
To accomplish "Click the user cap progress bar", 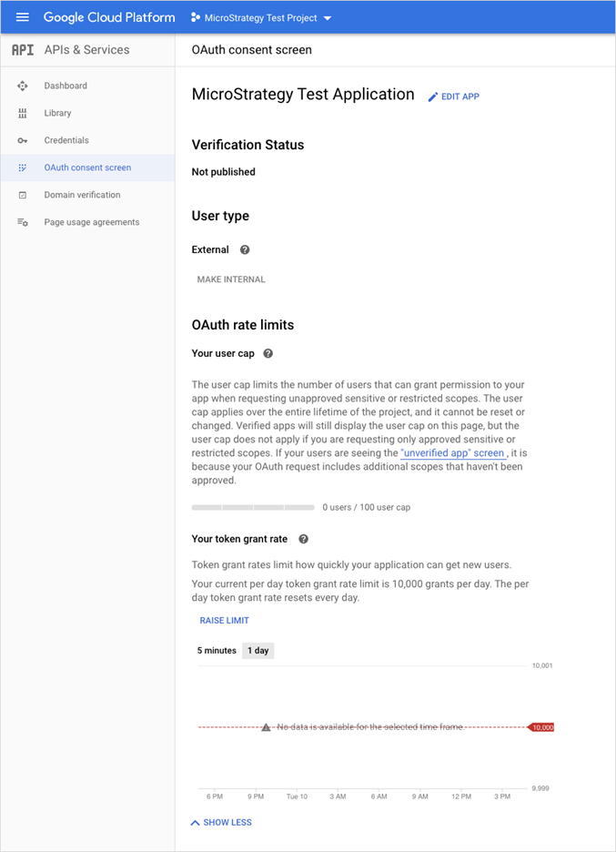I will 253,507.
